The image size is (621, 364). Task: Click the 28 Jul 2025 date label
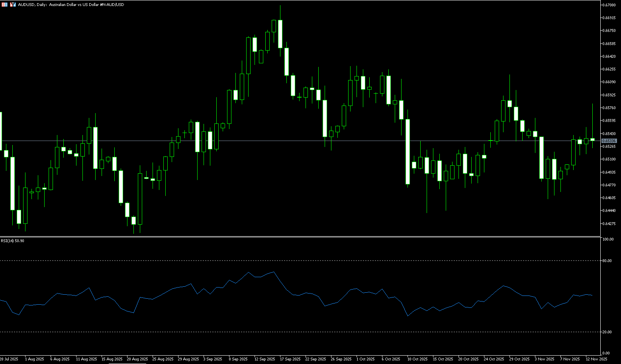(x=9, y=359)
